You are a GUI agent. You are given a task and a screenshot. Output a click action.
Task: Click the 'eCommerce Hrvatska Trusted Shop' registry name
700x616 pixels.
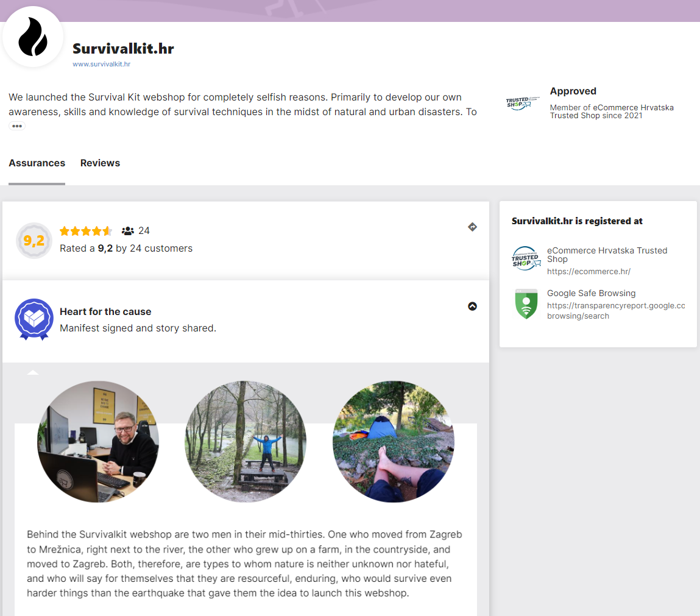pyautogui.click(x=607, y=255)
